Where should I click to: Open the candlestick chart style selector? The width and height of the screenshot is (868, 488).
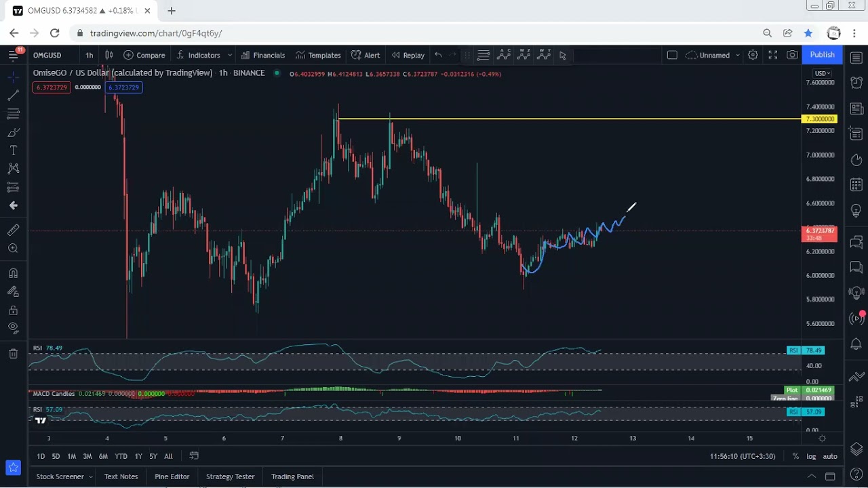click(x=108, y=55)
